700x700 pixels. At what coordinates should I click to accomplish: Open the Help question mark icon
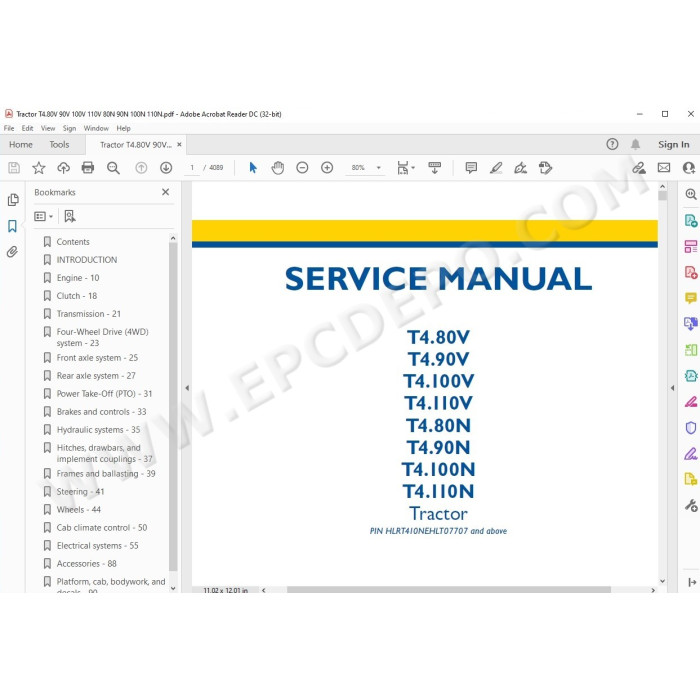pyautogui.click(x=612, y=144)
